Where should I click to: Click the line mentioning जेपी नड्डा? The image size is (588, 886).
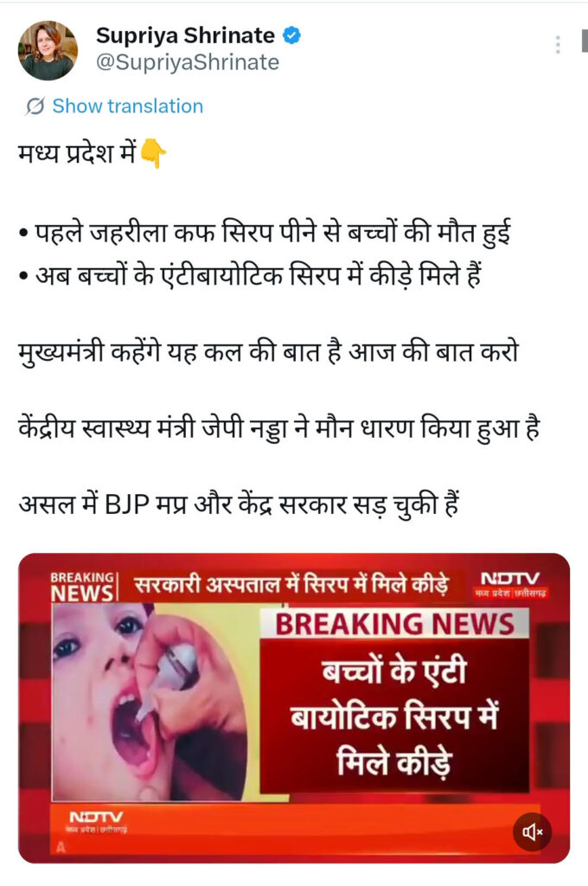pyautogui.click(x=279, y=427)
